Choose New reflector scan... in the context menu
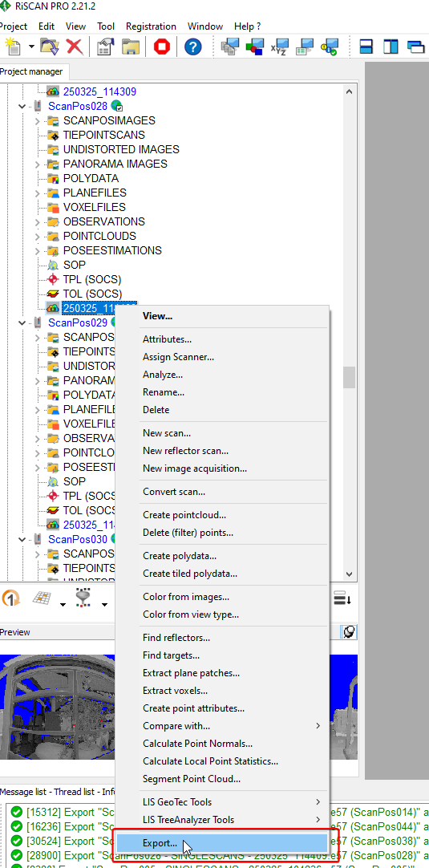The width and height of the screenshot is (429, 868). pos(221,451)
